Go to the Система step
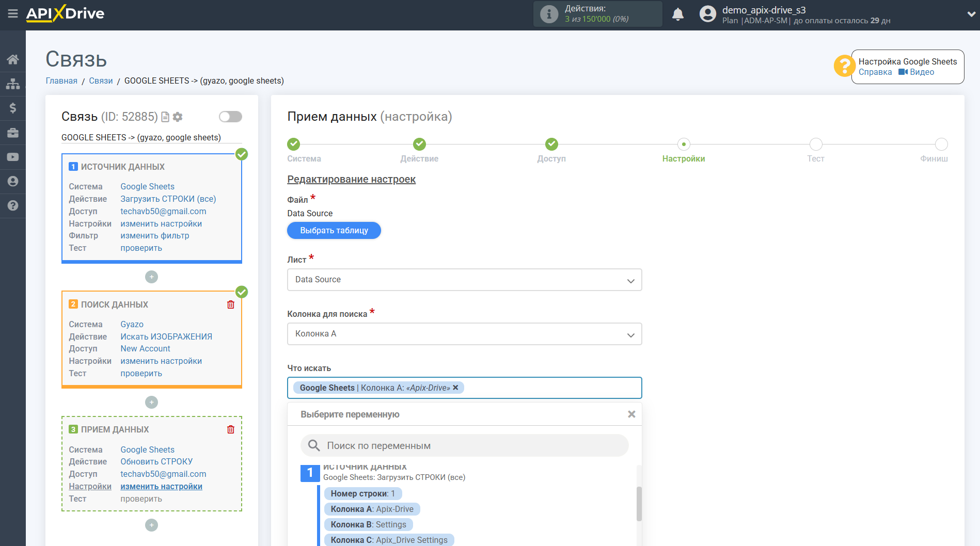Screen dimensions: 980x546 (x=293, y=144)
